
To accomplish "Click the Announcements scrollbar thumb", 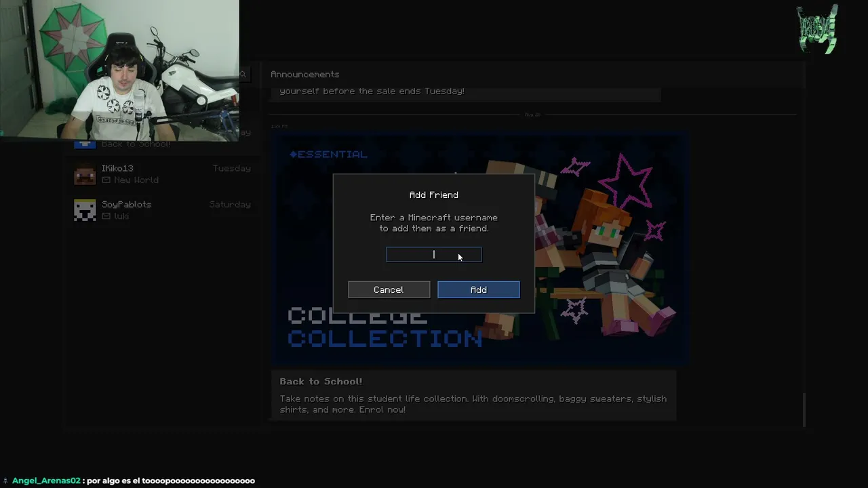I will pyautogui.click(x=804, y=409).
